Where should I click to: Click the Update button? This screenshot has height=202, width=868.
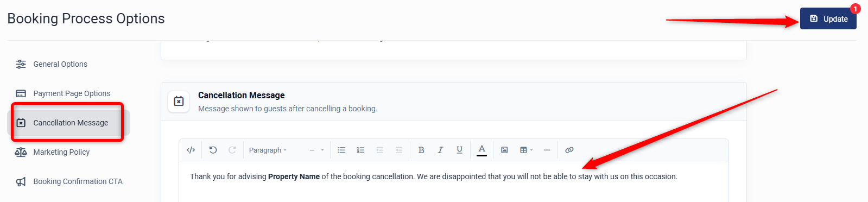pyautogui.click(x=828, y=18)
